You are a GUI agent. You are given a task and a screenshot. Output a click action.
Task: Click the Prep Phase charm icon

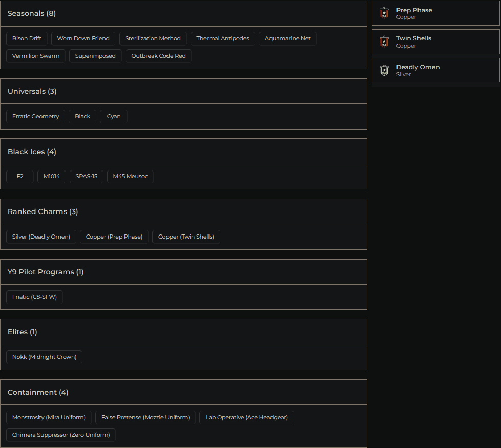coord(384,13)
